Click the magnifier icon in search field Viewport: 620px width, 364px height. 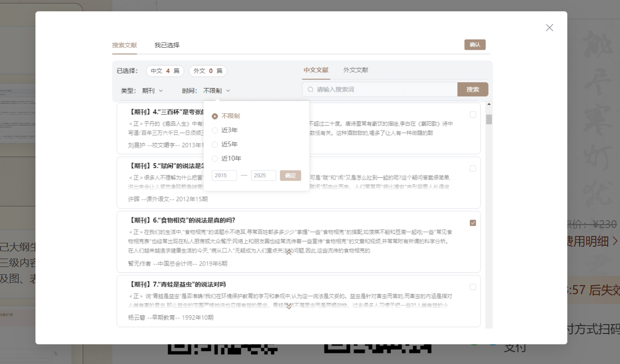coord(311,90)
